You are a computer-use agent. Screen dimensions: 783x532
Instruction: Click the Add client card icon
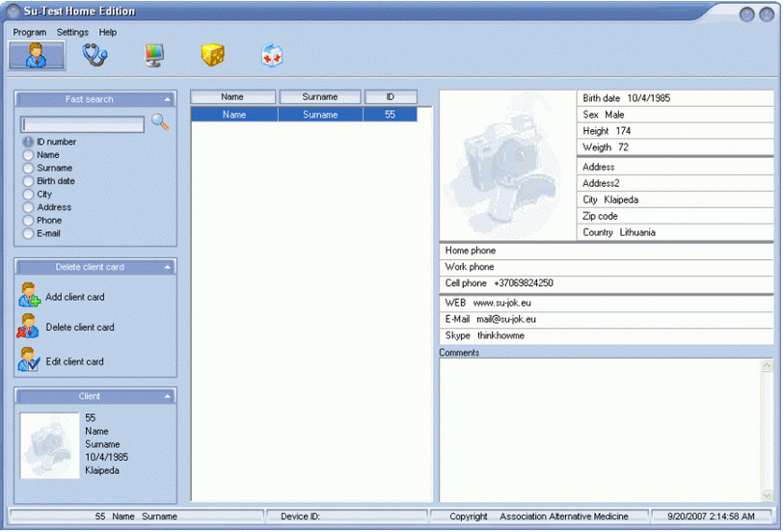coord(29,296)
